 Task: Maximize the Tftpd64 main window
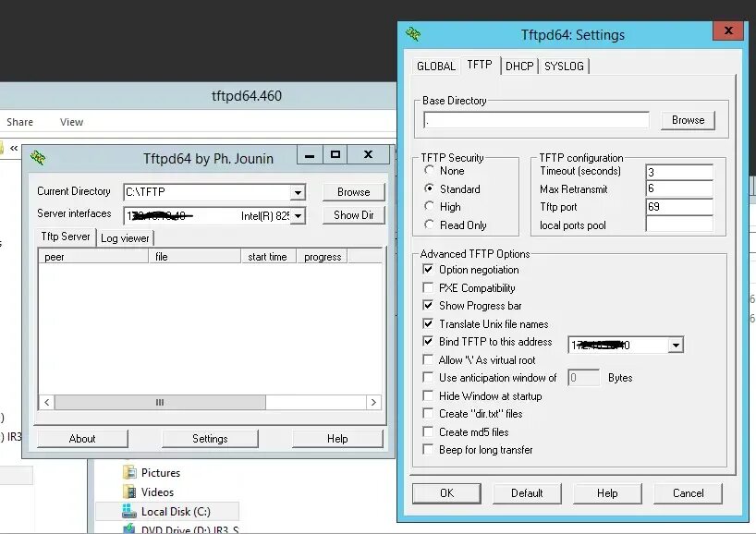pyautogui.click(x=335, y=154)
